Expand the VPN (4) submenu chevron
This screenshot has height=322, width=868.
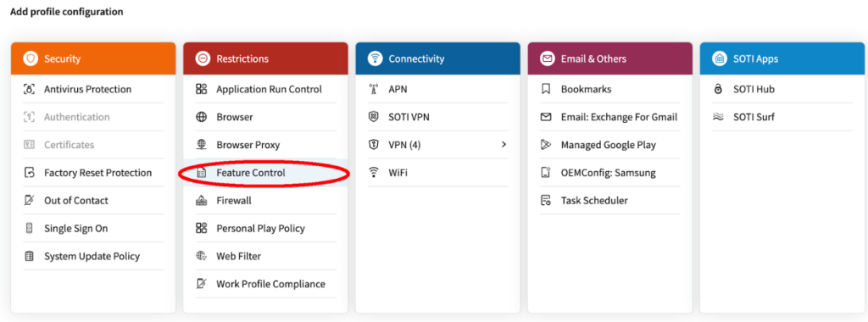tap(504, 144)
